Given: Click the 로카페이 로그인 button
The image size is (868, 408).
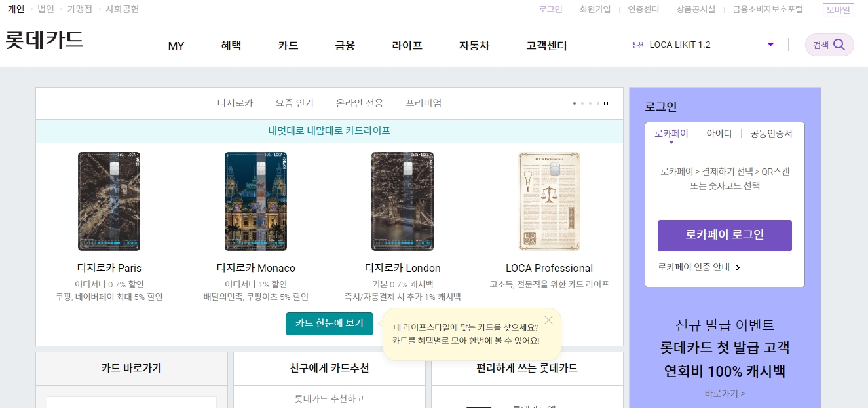Looking at the screenshot, I should [725, 235].
